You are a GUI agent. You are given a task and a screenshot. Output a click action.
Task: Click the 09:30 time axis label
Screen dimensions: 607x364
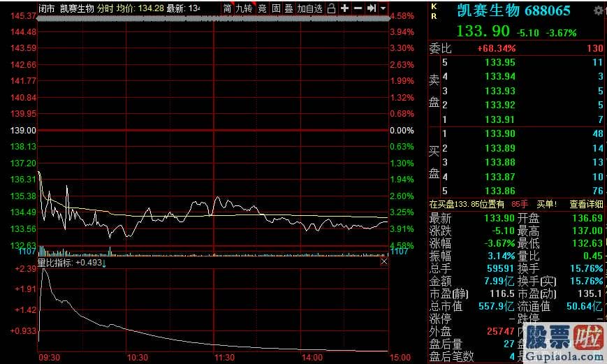[x=49, y=358]
